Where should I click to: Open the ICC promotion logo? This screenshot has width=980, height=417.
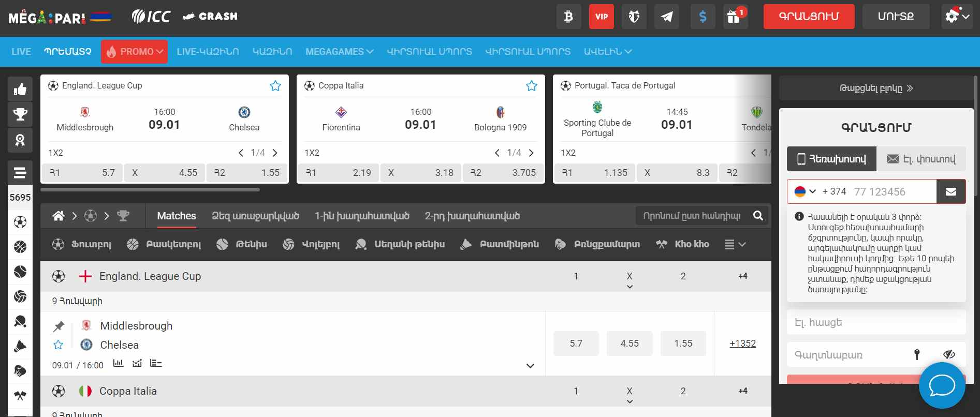coord(151,17)
